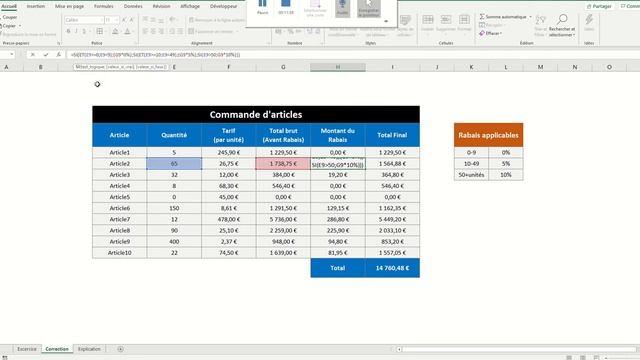Open the Révision ribbon tab
This screenshot has width=640, height=360.
tap(161, 6)
